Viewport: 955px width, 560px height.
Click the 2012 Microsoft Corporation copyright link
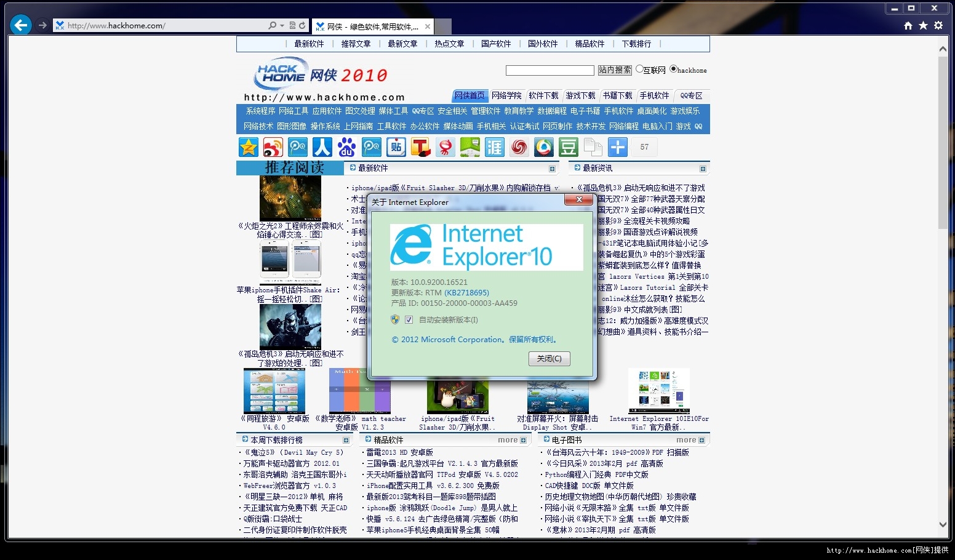click(474, 340)
